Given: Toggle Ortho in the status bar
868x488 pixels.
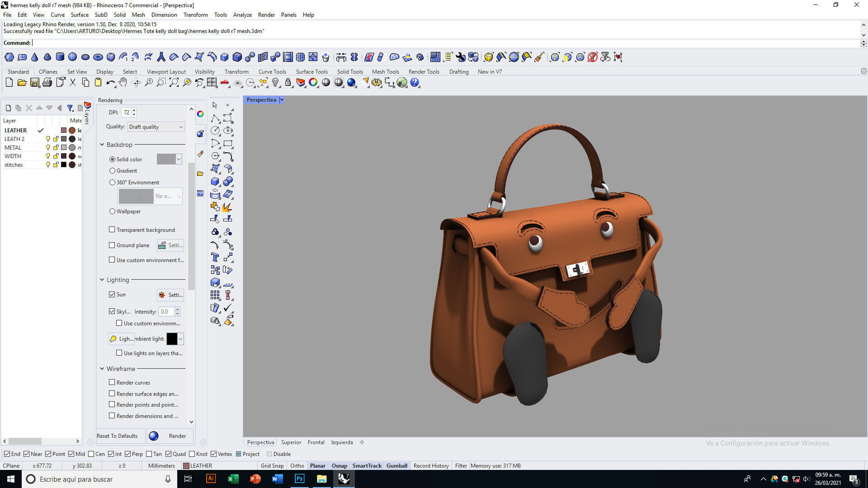Looking at the screenshot, I should pyautogui.click(x=297, y=466).
